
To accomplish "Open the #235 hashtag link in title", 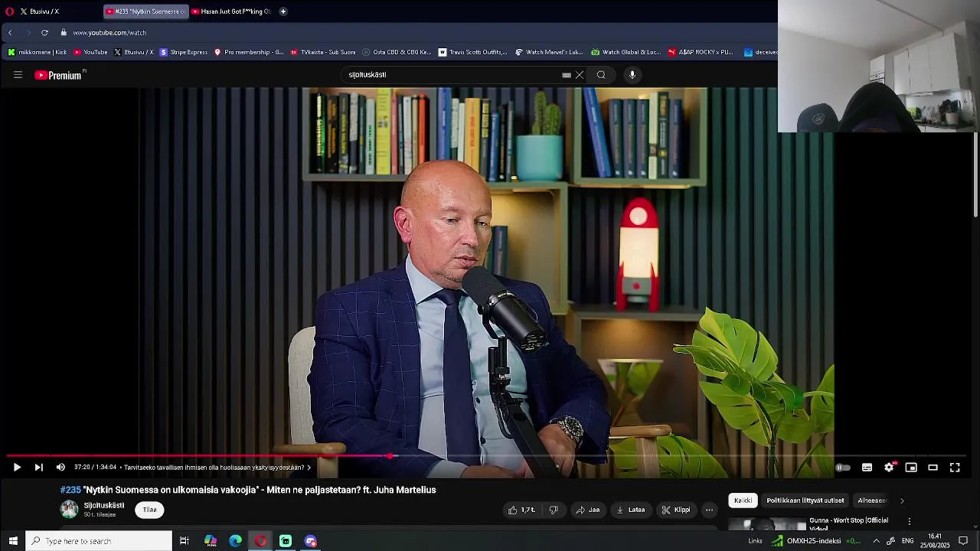I will point(70,490).
